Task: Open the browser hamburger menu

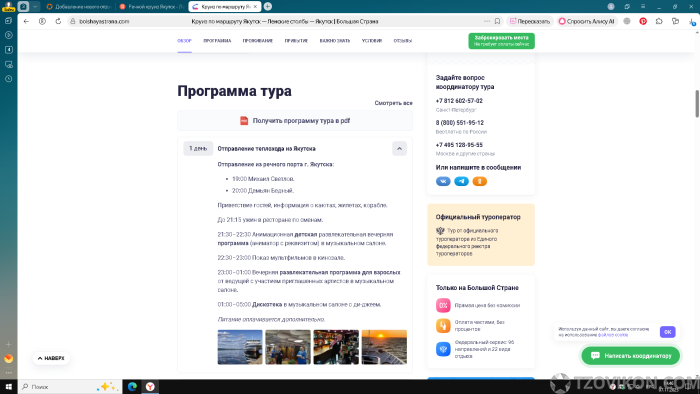Action: point(643,6)
